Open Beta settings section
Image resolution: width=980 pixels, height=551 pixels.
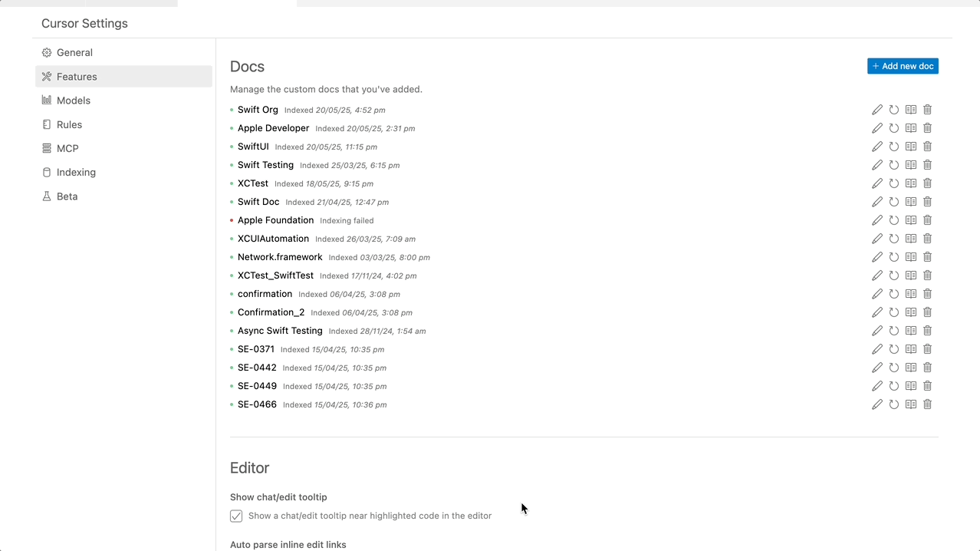(x=123, y=196)
